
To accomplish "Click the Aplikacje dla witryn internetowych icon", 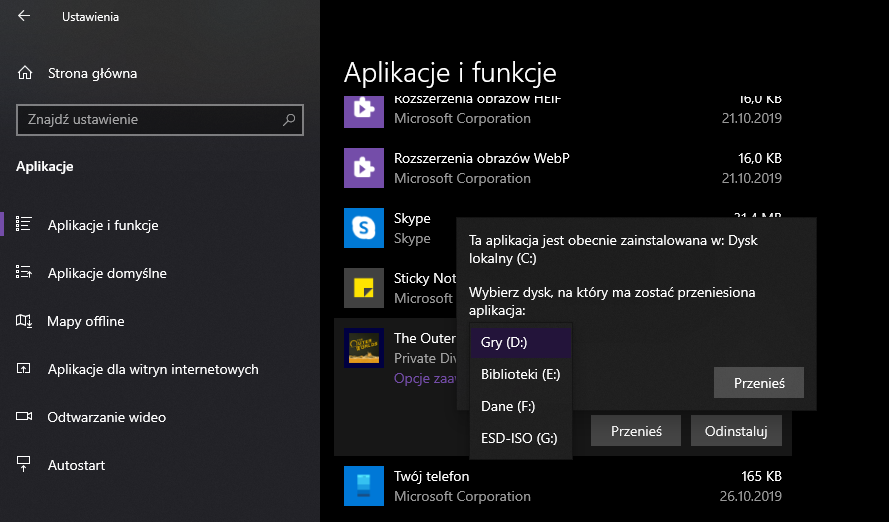I will point(23,369).
